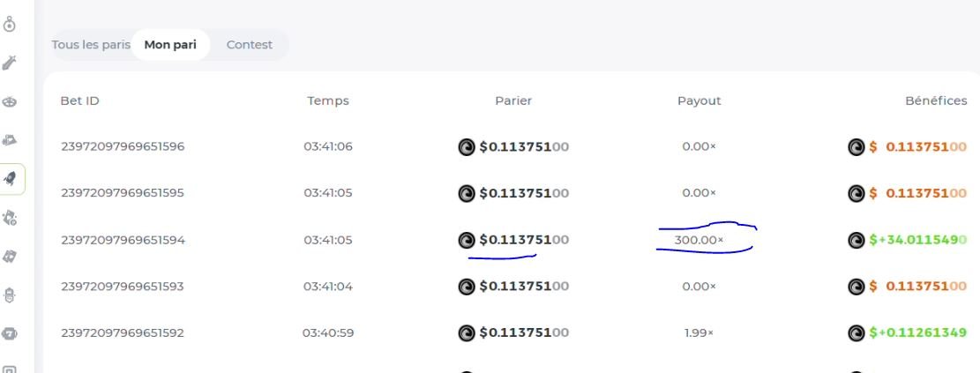Click the 1.99× payout value
The height and width of the screenshot is (373, 980).
(x=699, y=333)
